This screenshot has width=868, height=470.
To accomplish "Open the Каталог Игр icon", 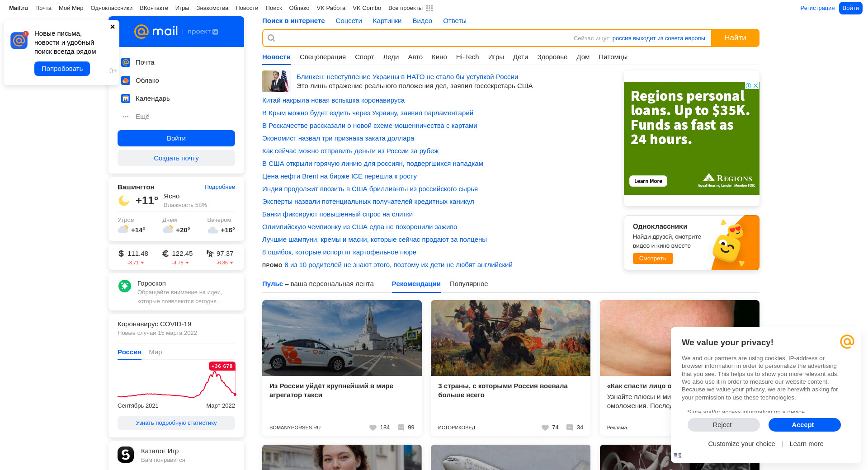I will tap(126, 455).
